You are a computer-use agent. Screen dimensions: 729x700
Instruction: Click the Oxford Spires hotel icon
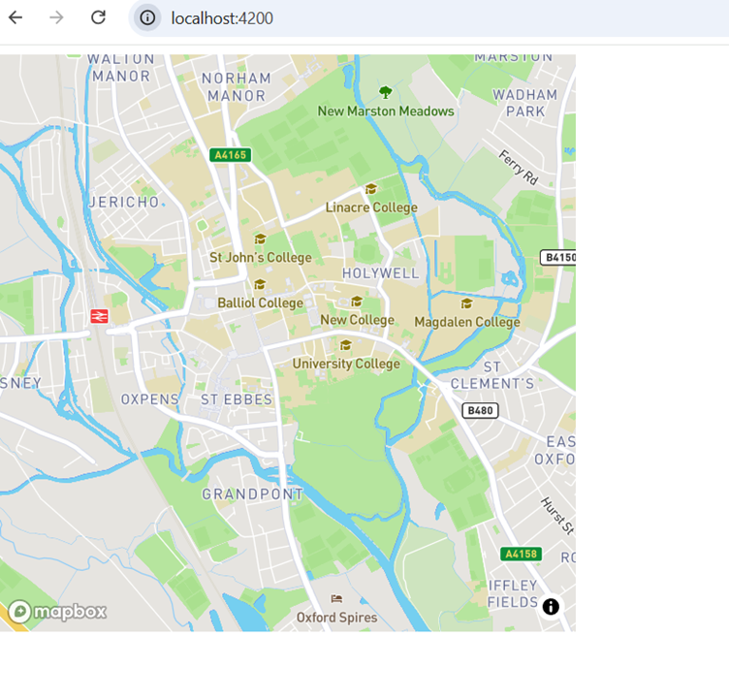336,599
